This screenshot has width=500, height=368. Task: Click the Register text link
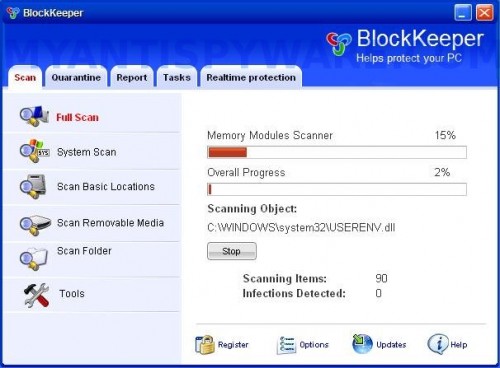click(x=233, y=345)
